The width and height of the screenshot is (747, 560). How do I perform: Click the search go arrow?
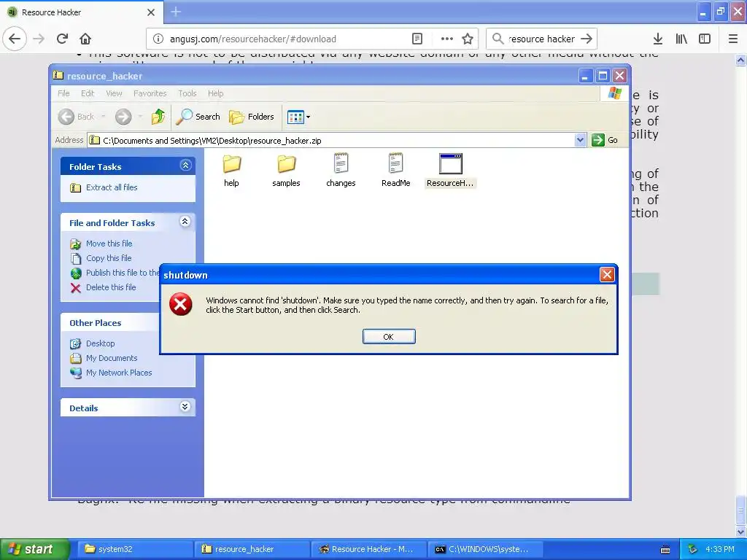(x=587, y=39)
